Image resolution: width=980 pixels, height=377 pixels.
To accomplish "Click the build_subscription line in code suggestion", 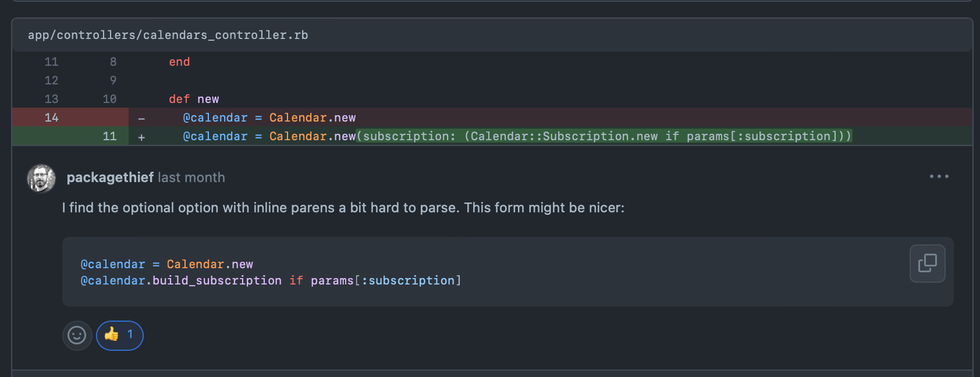I will (x=271, y=280).
